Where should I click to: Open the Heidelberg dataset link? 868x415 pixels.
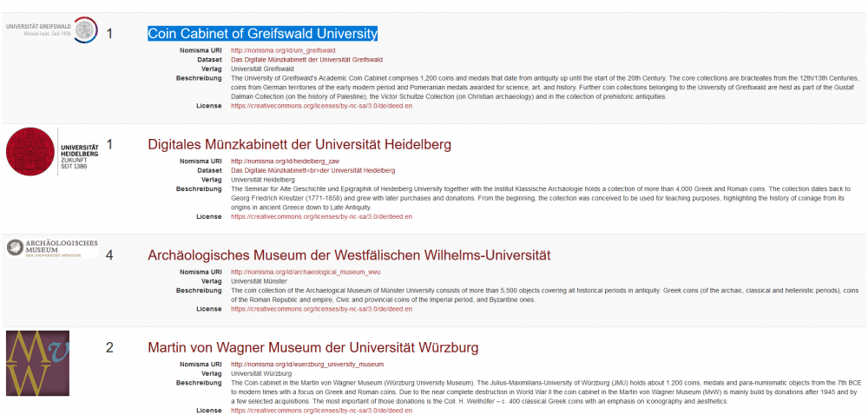click(x=312, y=171)
